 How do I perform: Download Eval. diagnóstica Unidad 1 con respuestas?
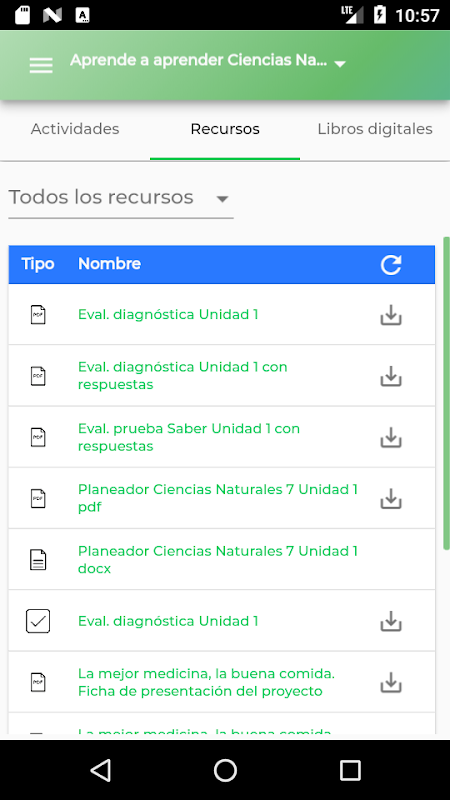click(x=391, y=376)
